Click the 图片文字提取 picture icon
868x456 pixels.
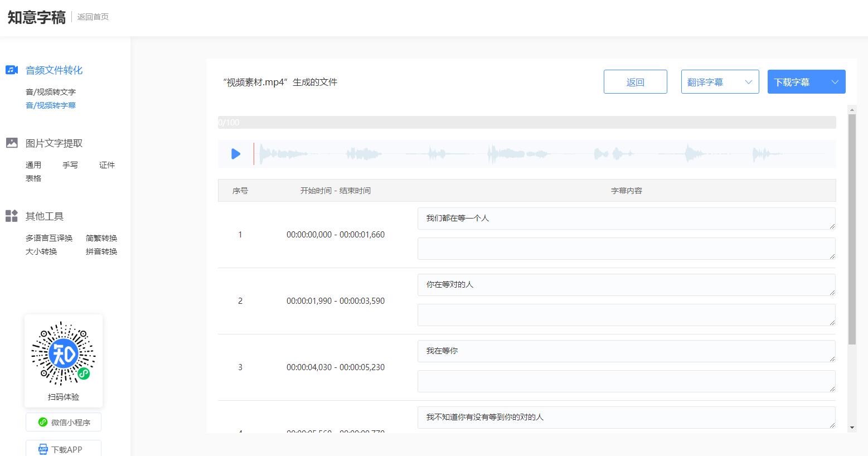(12, 142)
